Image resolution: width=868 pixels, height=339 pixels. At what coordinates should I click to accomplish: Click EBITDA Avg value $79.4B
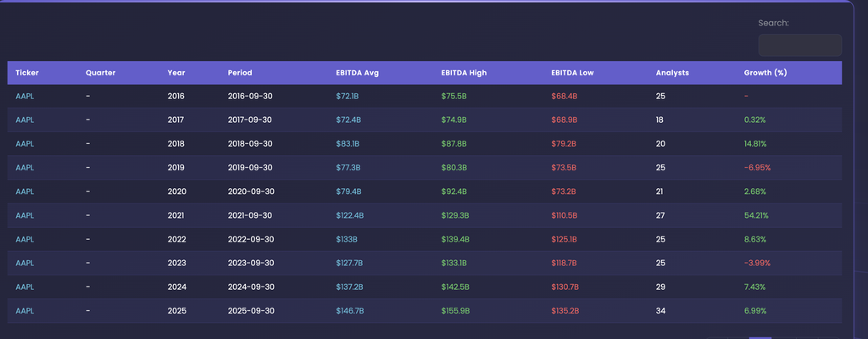pyautogui.click(x=348, y=191)
